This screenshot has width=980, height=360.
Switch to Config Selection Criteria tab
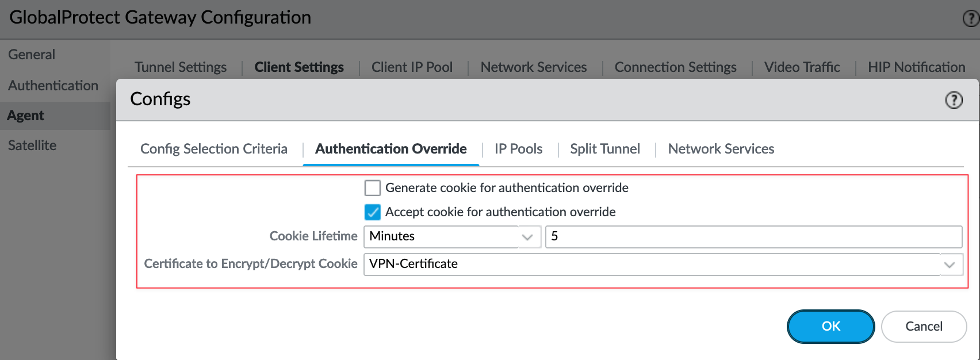tap(214, 149)
